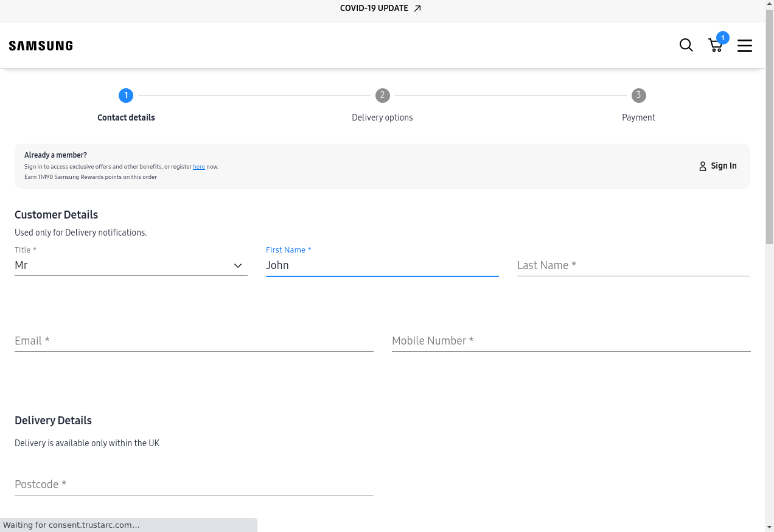The image size is (774, 532).
Task: Focus the First Name field
Action: [382, 265]
